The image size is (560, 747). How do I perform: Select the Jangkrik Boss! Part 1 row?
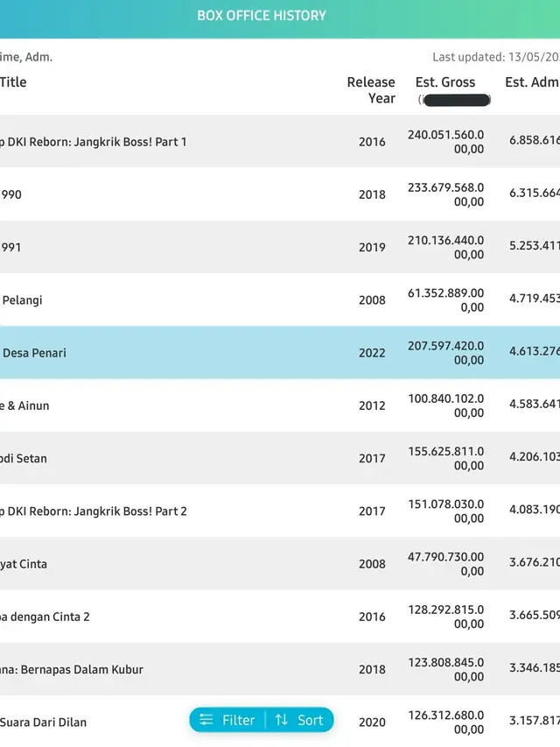pos(280,142)
